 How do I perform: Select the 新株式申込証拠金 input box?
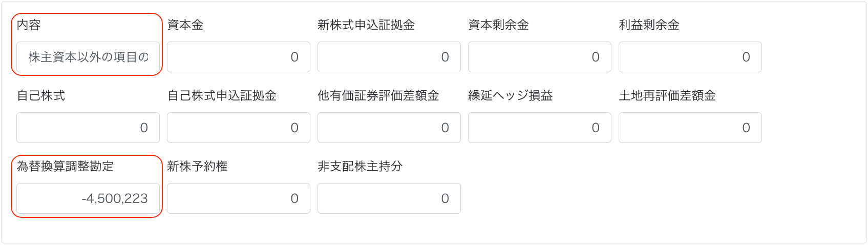pos(389,57)
